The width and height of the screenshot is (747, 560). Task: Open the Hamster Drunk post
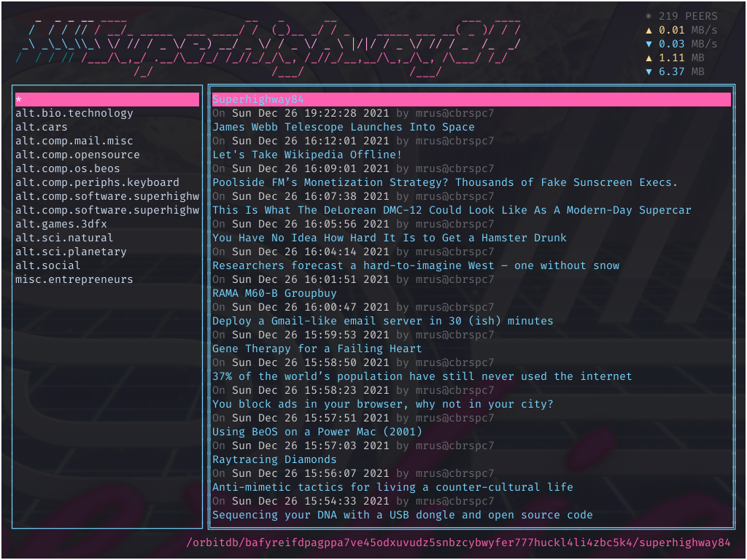[x=390, y=238]
